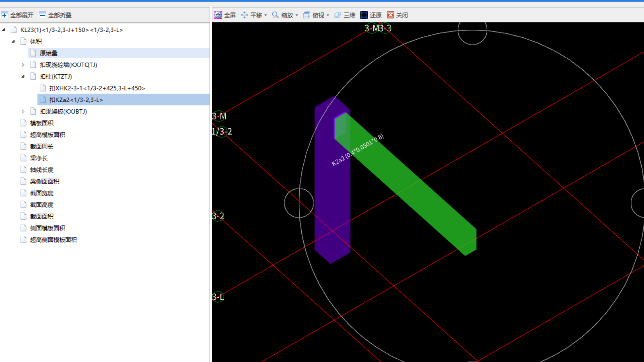The image size is (644, 362).
Task: Select the 梁侧面面积 tree item
Action: (45, 182)
